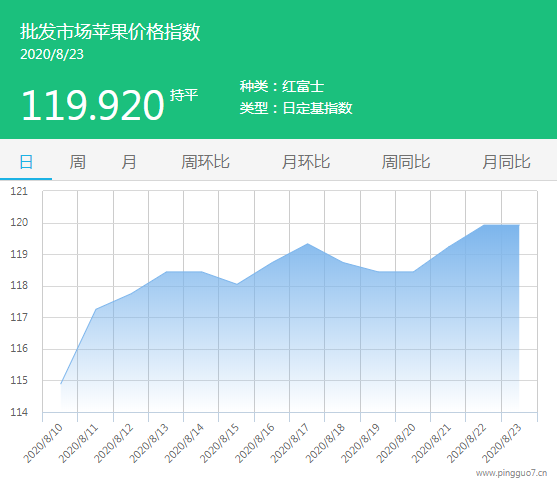Open the 月环比 tab

point(306,162)
